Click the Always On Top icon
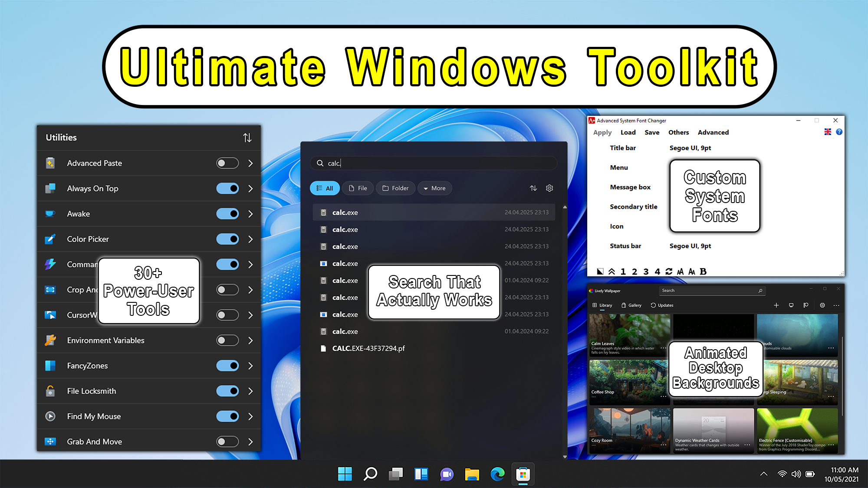Viewport: 868px width, 488px height. click(50, 188)
